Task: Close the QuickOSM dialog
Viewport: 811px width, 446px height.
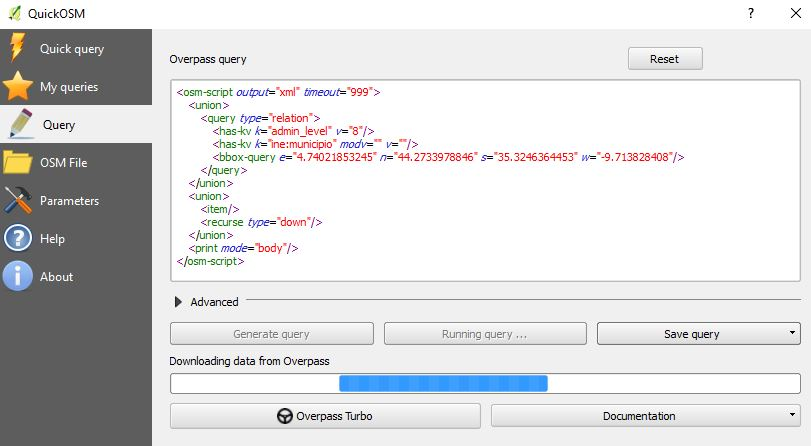Action: pyautogui.click(x=795, y=13)
